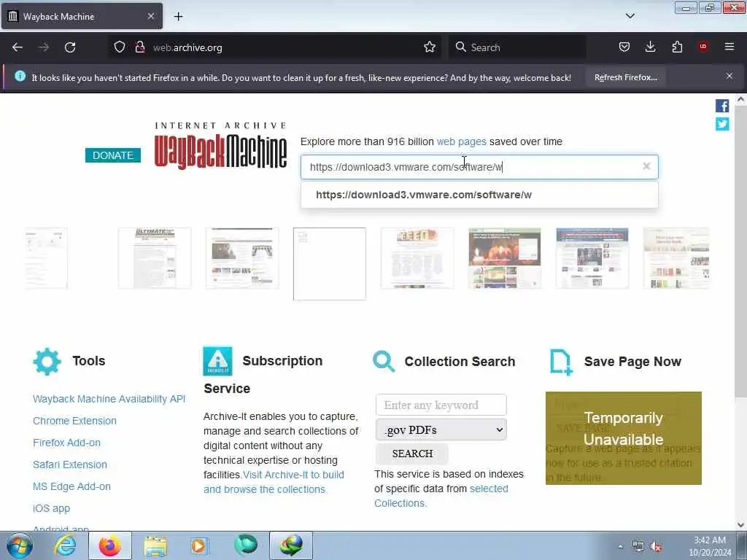Click the Tools gear icon
The width and height of the screenshot is (747, 560).
(47, 362)
